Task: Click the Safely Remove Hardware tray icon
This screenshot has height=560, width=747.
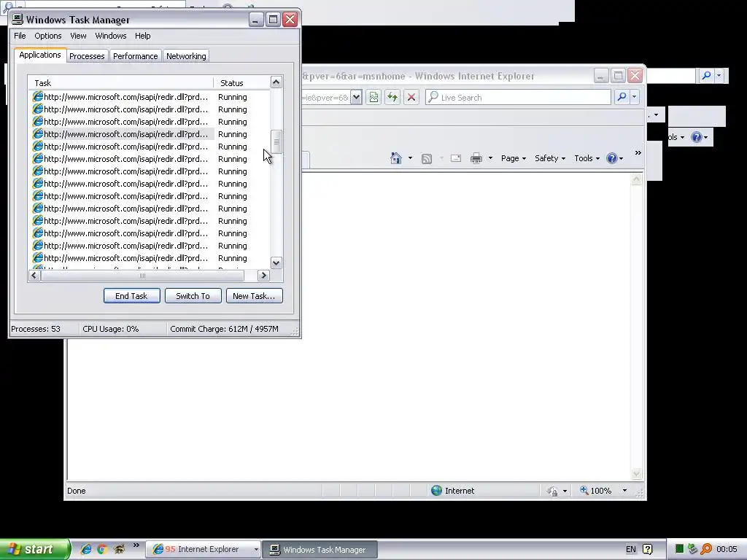Action: [x=693, y=549]
